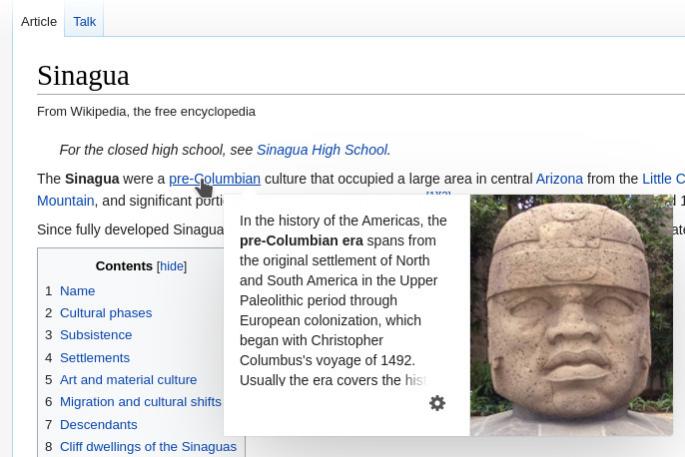Click the Olmec head preview image

(x=571, y=315)
